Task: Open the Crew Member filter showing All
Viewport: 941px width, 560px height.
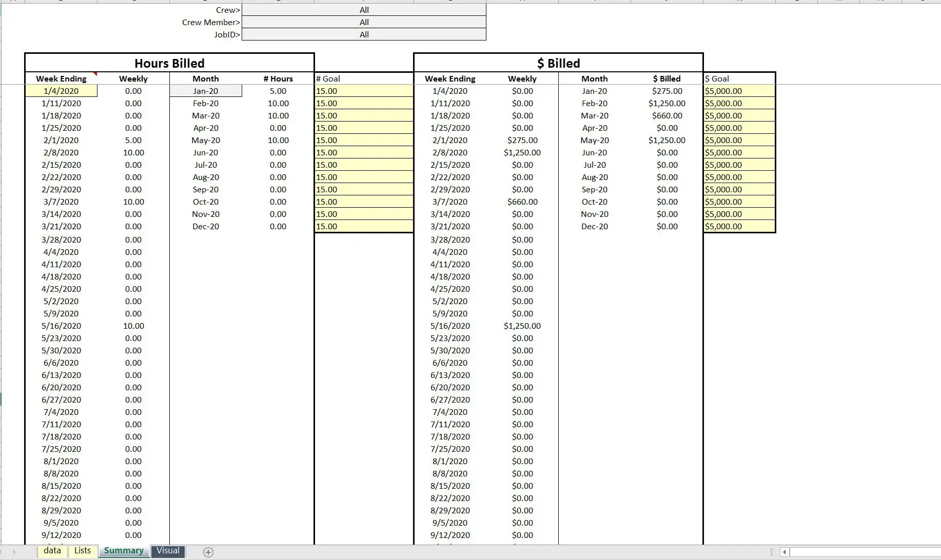Action: click(364, 22)
